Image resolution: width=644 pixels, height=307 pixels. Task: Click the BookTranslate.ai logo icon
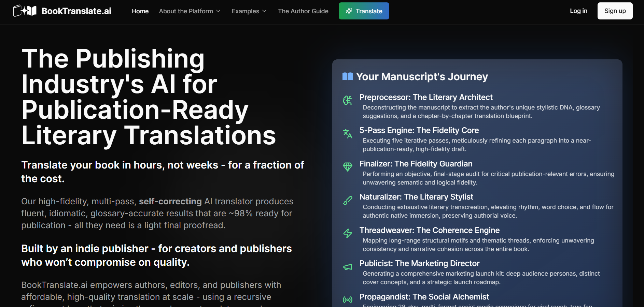pos(25,11)
